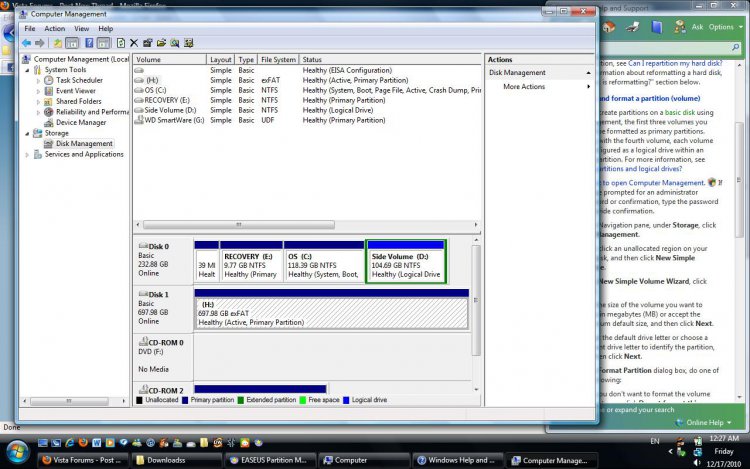The image size is (750, 469).
Task: Click the clock showing 12:27 AM
Action: tap(724, 438)
